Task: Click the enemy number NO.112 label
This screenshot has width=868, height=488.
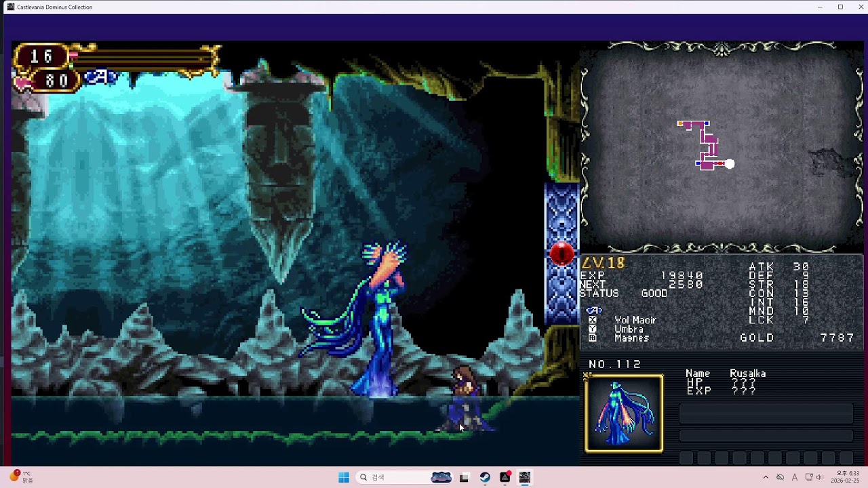Action: [x=615, y=365]
